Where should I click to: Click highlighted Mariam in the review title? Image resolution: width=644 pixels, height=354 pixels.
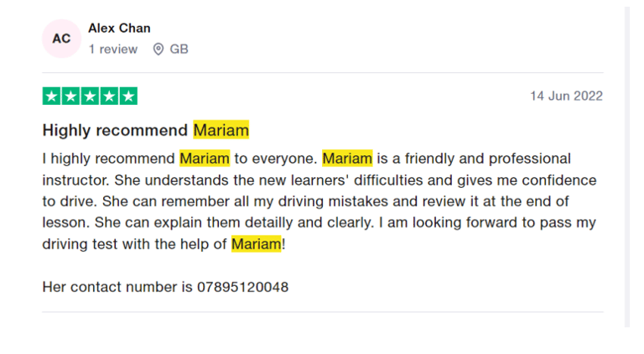[x=221, y=130]
